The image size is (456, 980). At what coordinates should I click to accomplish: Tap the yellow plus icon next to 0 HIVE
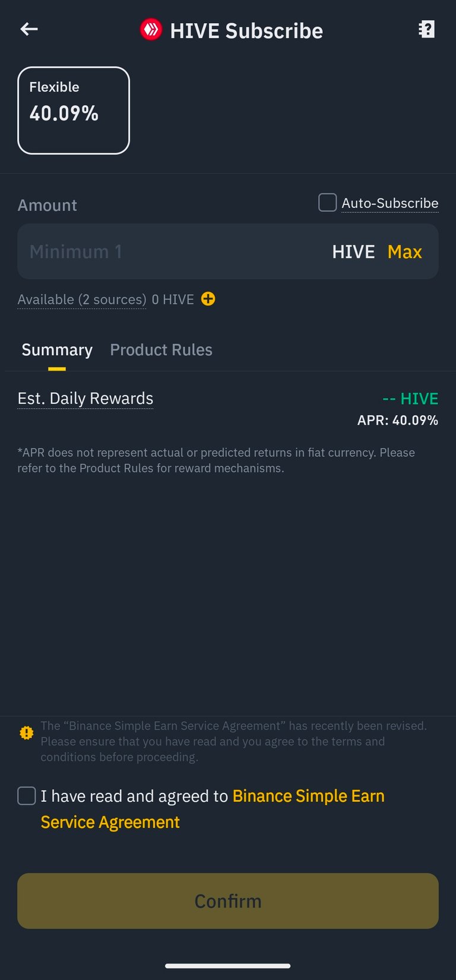coord(208,299)
